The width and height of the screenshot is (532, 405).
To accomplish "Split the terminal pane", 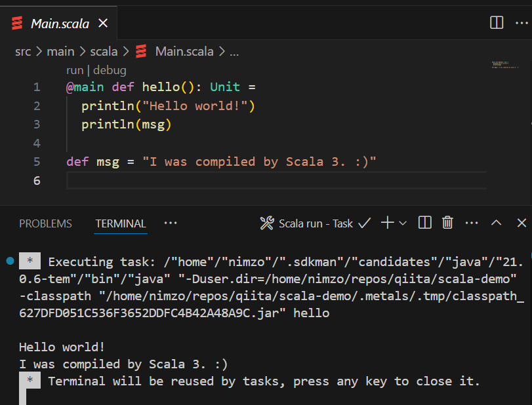I will pos(424,223).
